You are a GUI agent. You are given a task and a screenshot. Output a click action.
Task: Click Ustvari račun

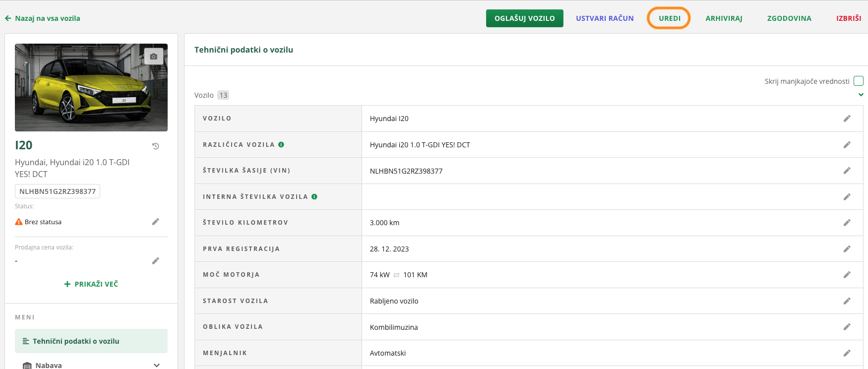(x=605, y=18)
